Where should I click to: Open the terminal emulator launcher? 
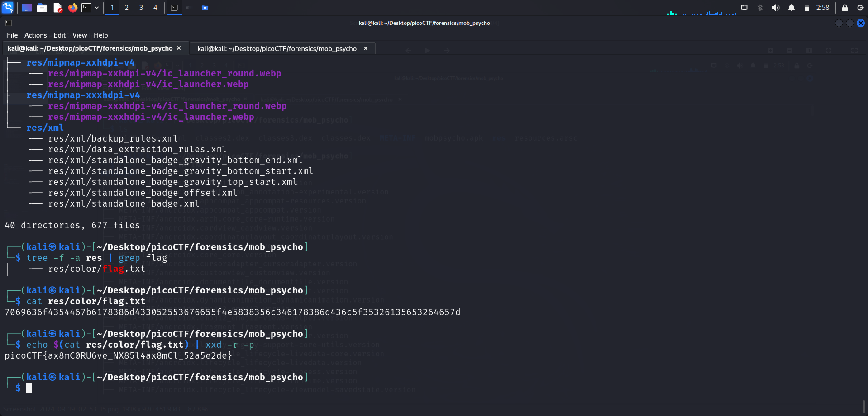pyautogui.click(x=86, y=8)
